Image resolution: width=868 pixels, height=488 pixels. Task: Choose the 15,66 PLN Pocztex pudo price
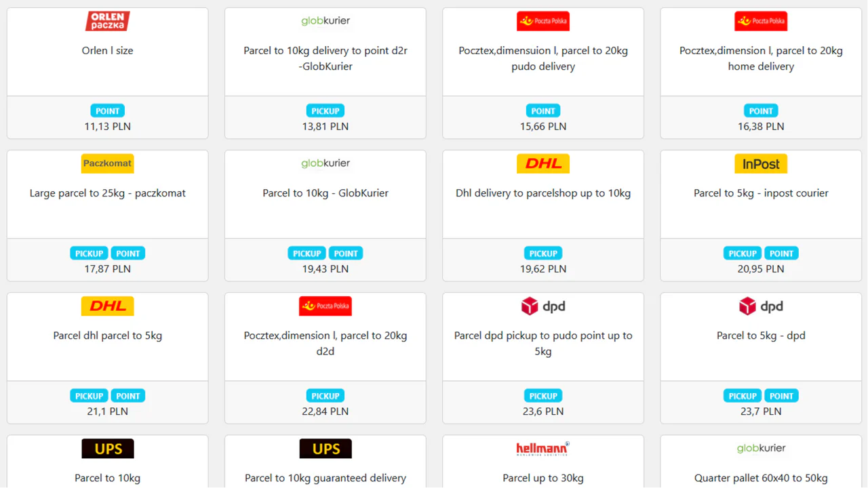coord(542,127)
